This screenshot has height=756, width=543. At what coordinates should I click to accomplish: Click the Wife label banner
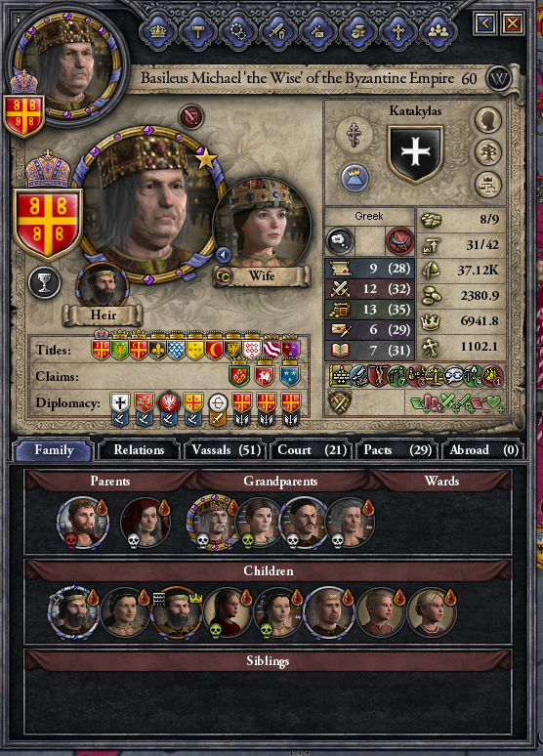262,276
